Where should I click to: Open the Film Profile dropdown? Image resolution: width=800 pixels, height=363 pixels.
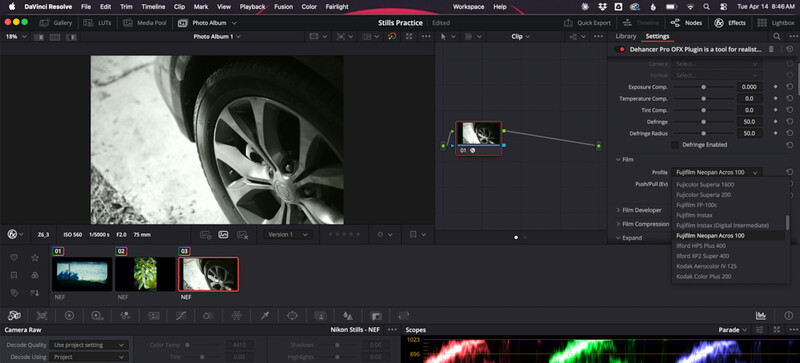(717, 173)
